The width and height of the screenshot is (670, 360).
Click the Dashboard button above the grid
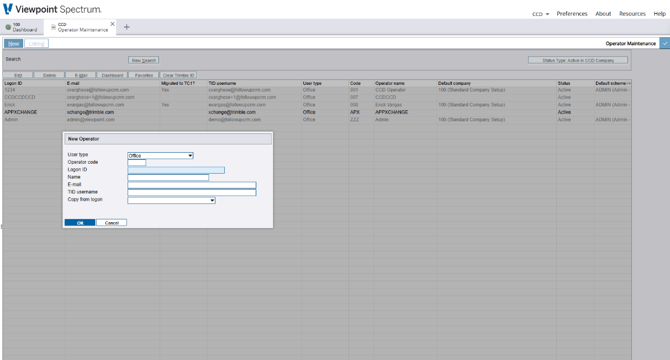tap(112, 75)
